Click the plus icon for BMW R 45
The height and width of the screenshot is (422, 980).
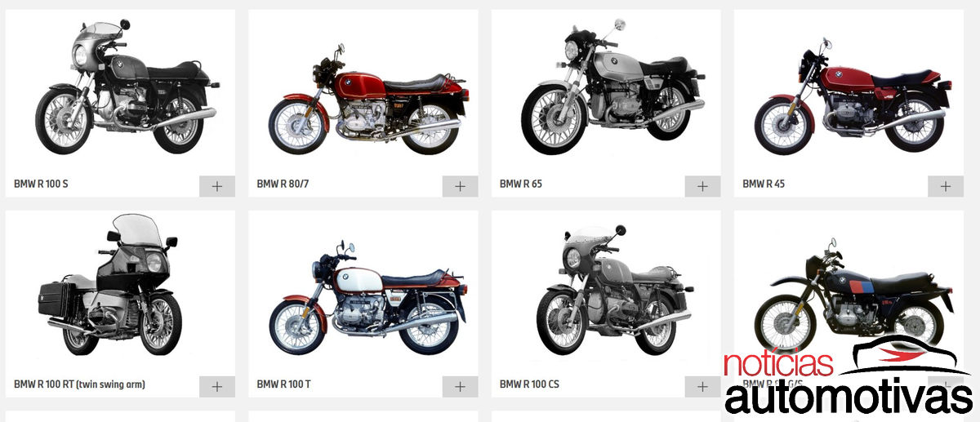[946, 186]
